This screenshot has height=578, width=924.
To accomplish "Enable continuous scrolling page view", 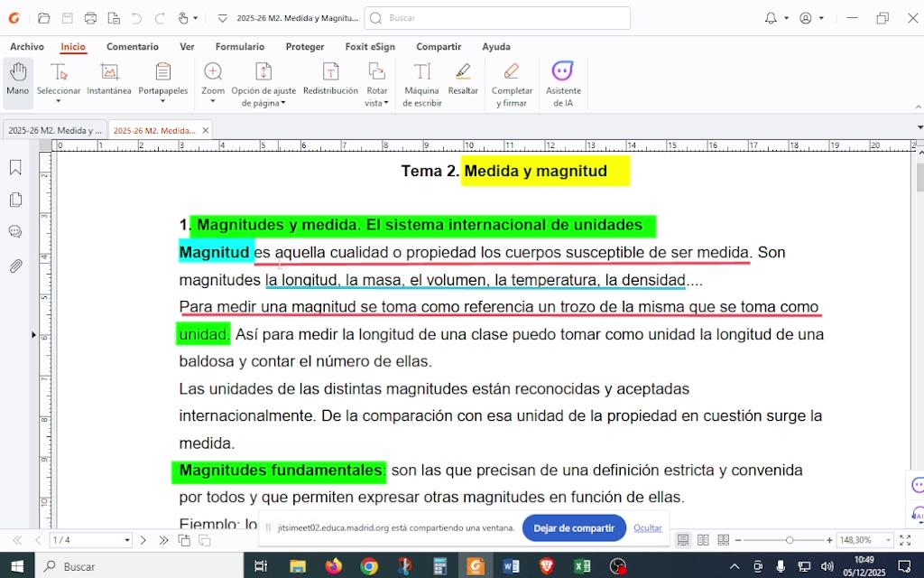I will [723, 540].
